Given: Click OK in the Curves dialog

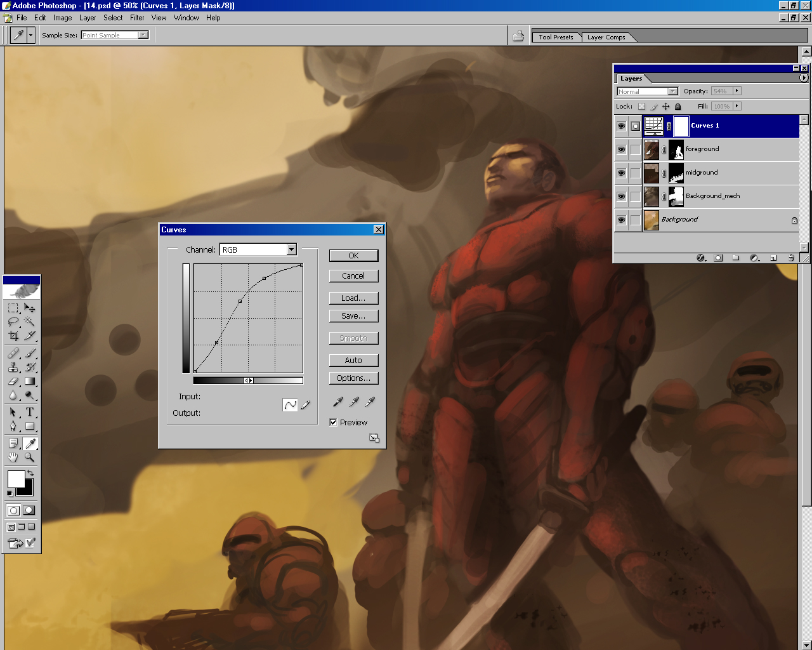Looking at the screenshot, I should pyautogui.click(x=353, y=256).
